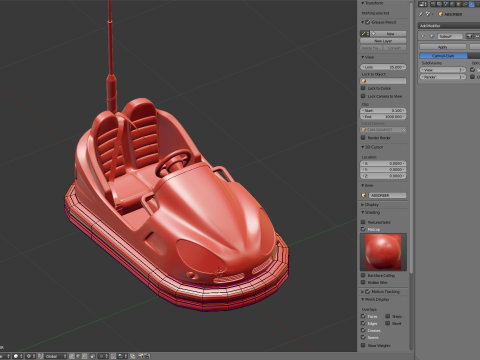
Task: Expand the Display panel
Action: pos(363,205)
